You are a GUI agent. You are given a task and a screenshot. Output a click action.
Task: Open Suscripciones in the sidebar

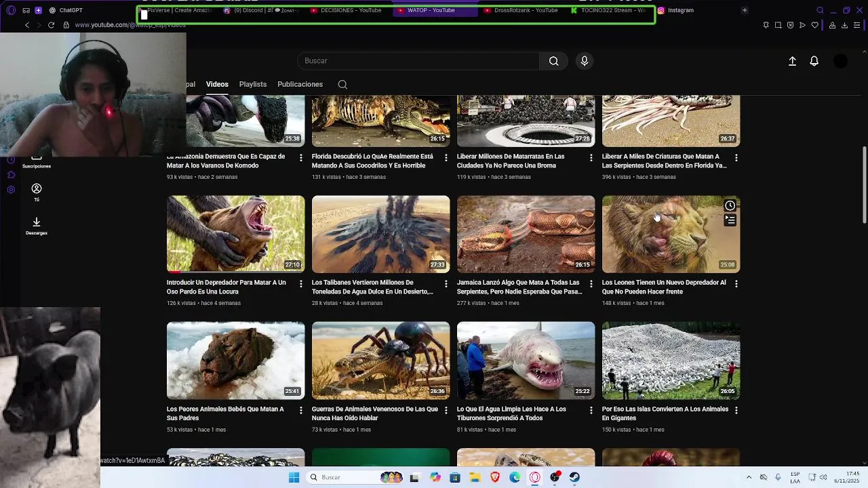(37, 162)
